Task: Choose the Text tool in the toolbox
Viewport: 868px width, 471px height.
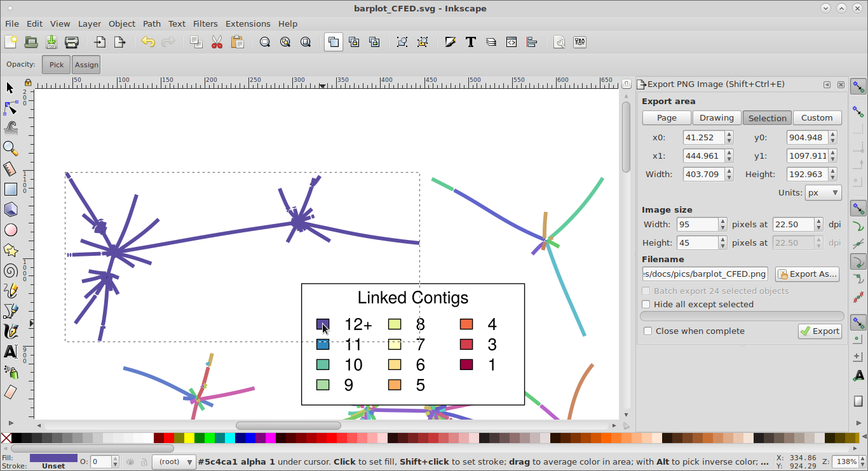Action: point(10,352)
